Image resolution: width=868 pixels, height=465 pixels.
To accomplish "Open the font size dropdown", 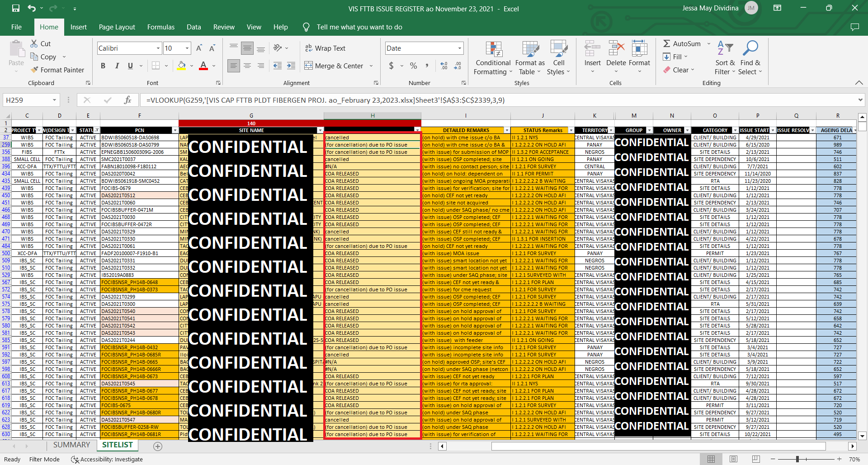I will 187,48.
